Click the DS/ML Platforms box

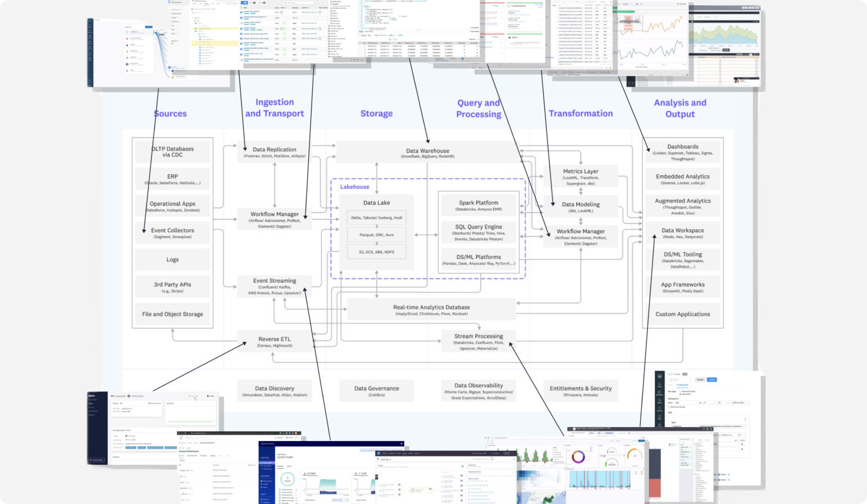478,259
